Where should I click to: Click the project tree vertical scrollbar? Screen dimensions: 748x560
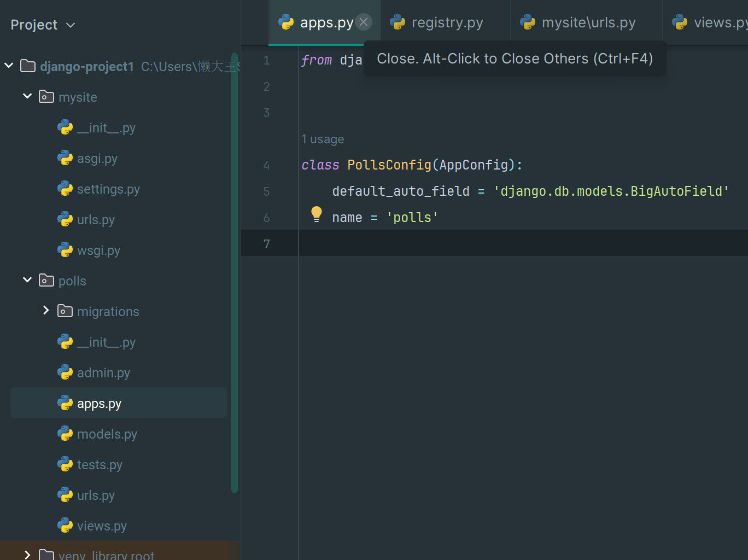click(235, 273)
